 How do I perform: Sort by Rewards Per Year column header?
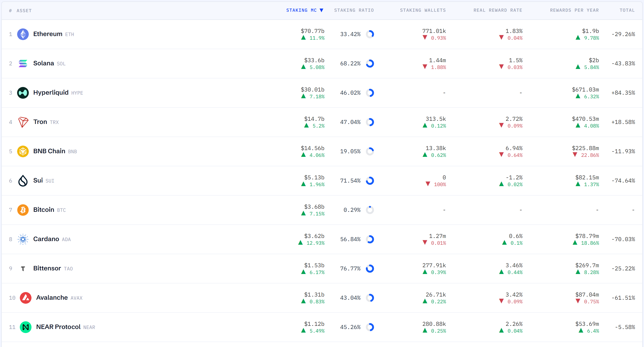(574, 10)
